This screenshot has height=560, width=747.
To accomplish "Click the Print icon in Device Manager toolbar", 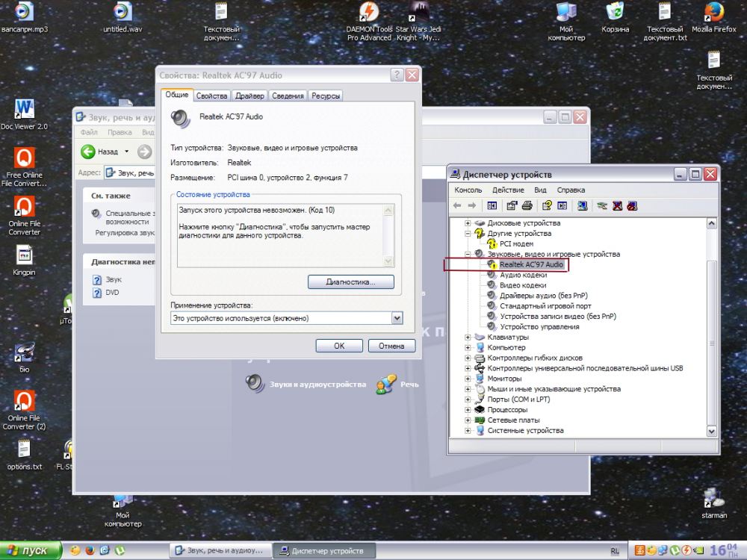I will (527, 205).
